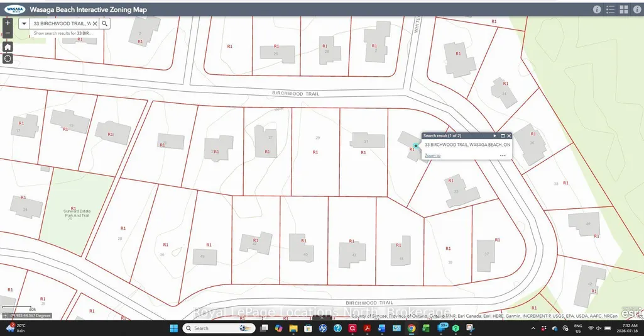This screenshot has width=644, height=336.
Task: Show next search result in popup
Action: point(494,136)
